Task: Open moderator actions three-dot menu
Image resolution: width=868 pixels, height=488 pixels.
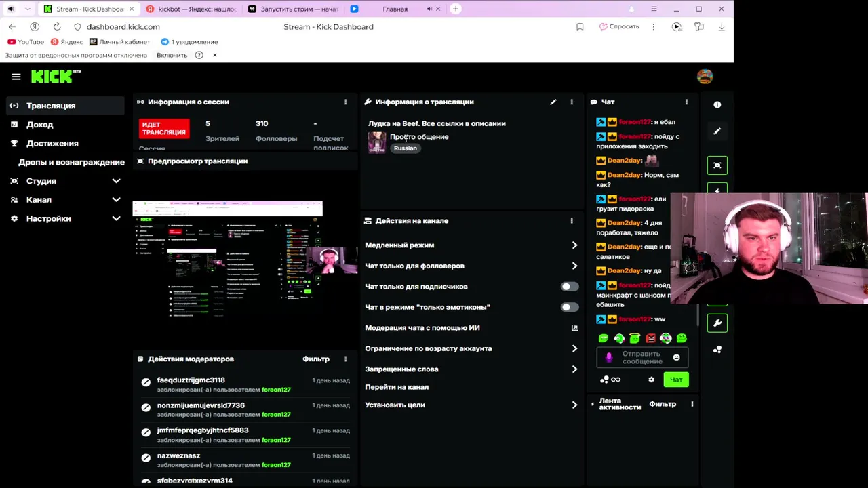Action: point(345,359)
